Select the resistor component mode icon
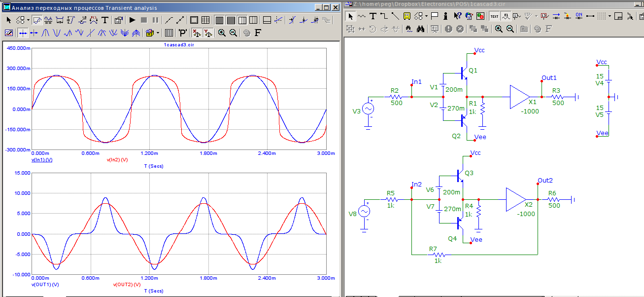The image size is (644, 297). (361, 16)
